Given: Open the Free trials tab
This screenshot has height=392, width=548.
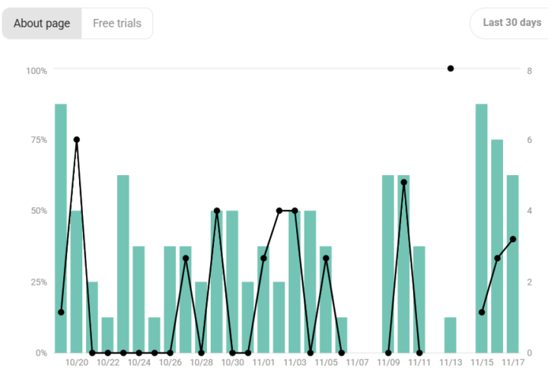Looking at the screenshot, I should pyautogui.click(x=117, y=24).
